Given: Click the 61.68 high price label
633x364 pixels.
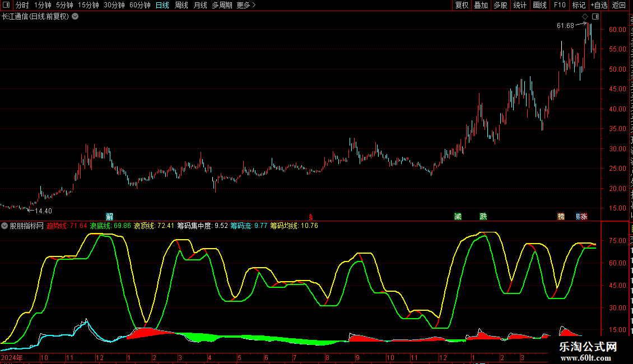Looking at the screenshot, I should point(565,26).
